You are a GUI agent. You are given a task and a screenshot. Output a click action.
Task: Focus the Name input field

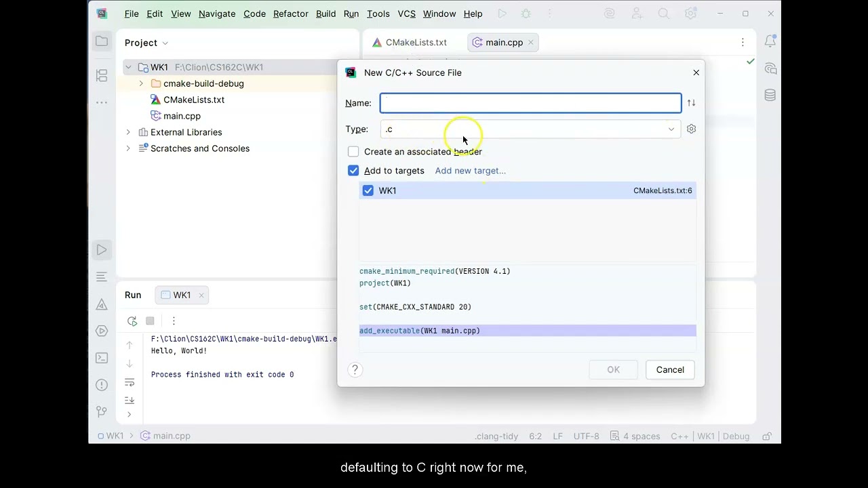[x=530, y=103]
